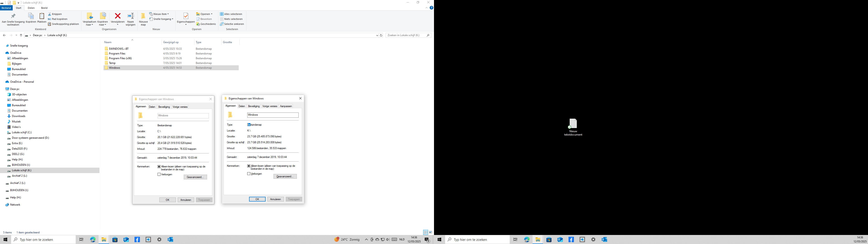
Task: Toggle Verborgen in the C:\ Properties dialog
Action: click(x=159, y=174)
